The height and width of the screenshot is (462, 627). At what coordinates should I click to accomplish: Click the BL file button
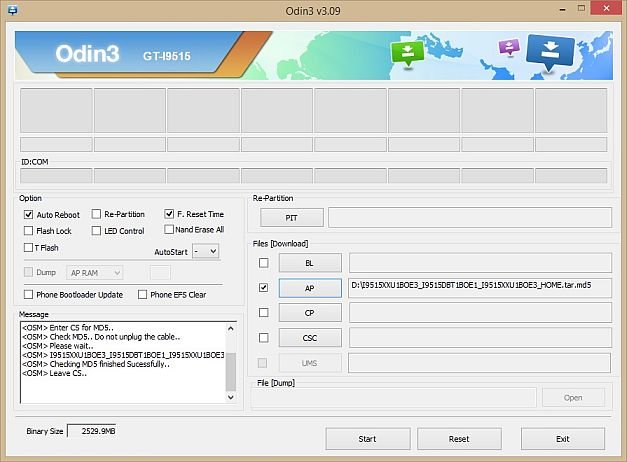[310, 263]
